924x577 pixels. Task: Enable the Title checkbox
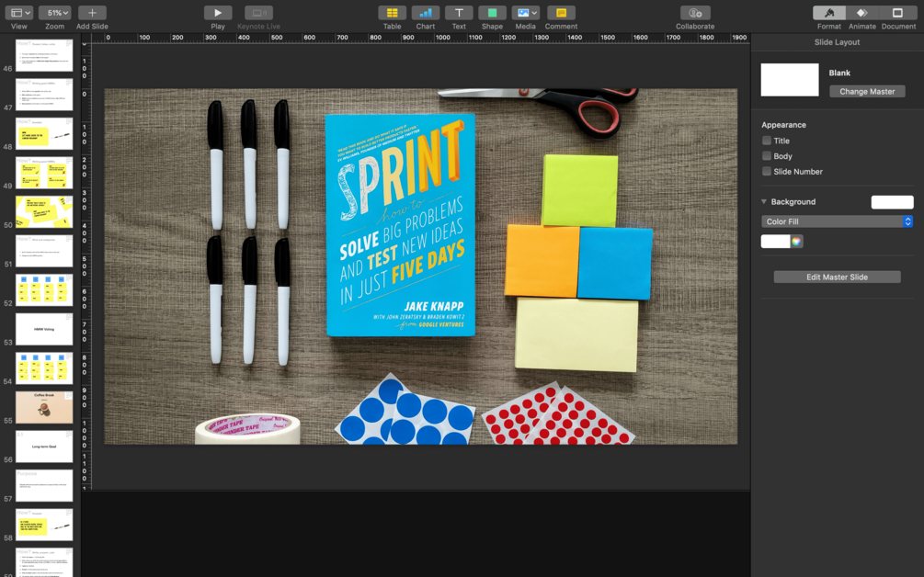click(767, 141)
